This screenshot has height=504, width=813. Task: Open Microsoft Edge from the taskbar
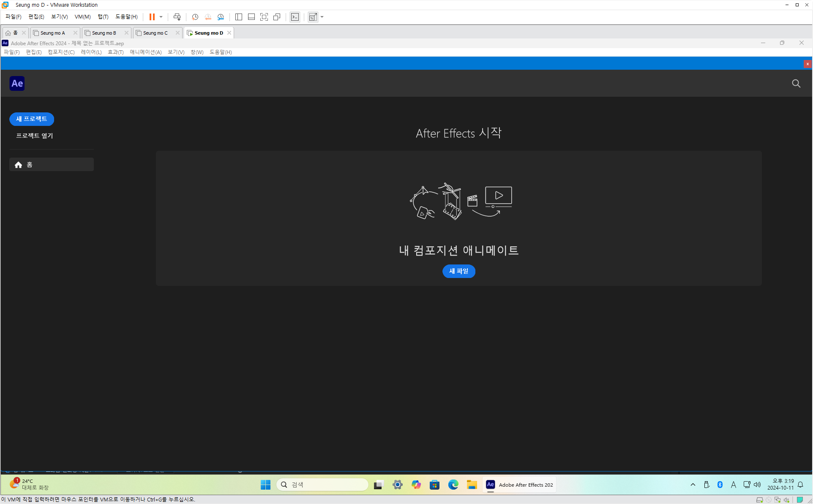(x=453, y=485)
